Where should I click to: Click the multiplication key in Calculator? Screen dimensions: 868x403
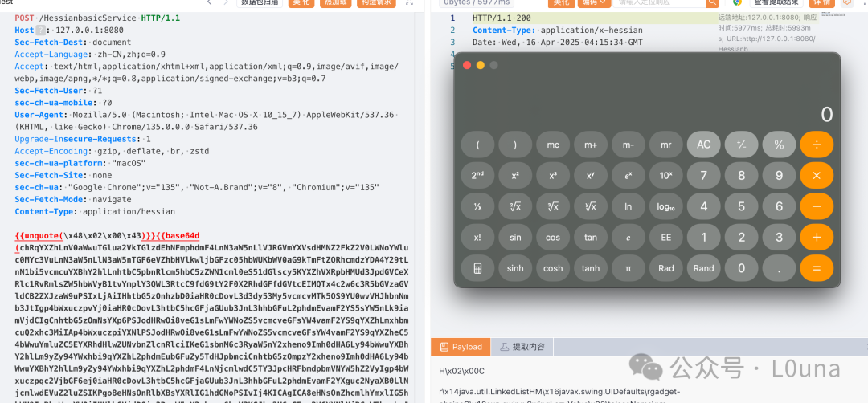point(817,175)
